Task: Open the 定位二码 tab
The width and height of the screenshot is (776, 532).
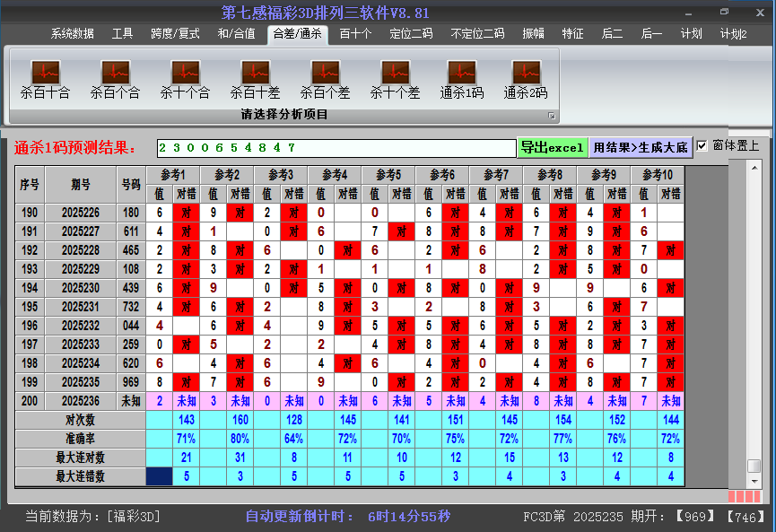Action: coord(411,34)
